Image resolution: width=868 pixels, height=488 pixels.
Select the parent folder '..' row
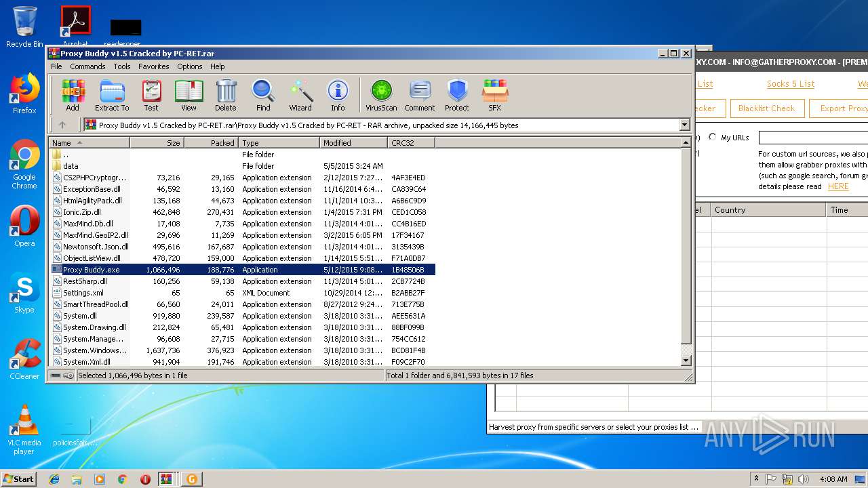click(241, 155)
